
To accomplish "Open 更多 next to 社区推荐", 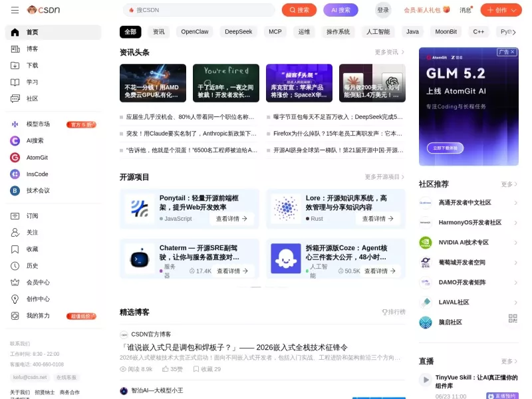I will 509,184.
